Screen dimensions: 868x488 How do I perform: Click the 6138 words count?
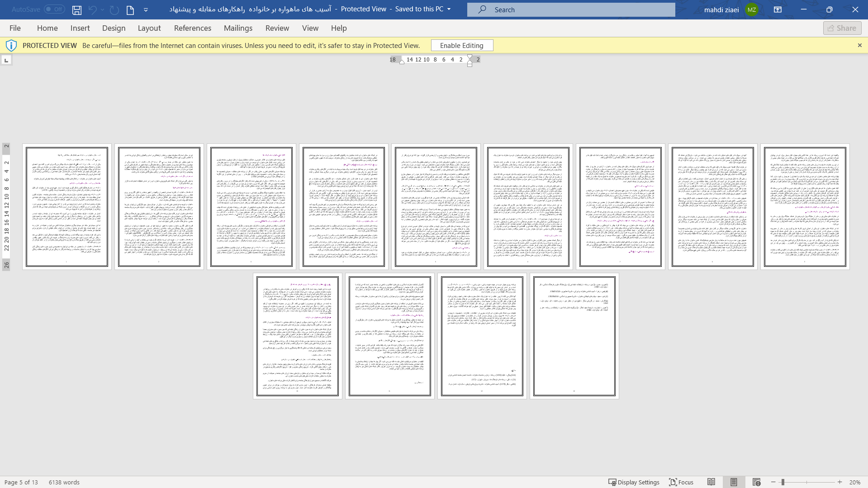pos(64,482)
